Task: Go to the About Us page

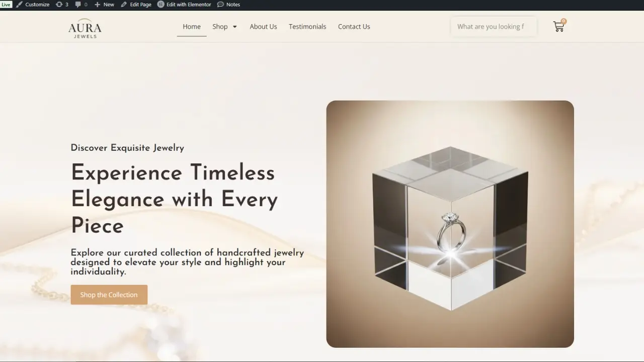Action: tap(263, 27)
